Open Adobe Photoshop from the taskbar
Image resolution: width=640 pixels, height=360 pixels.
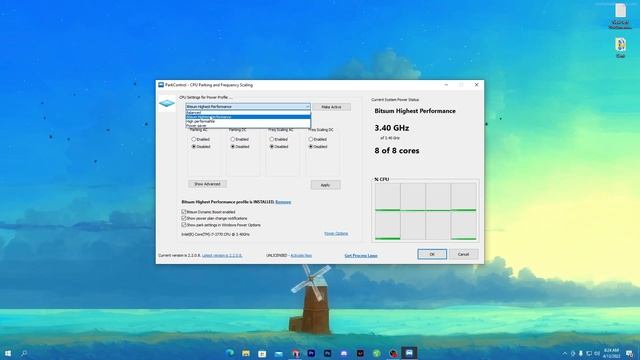click(x=327, y=353)
